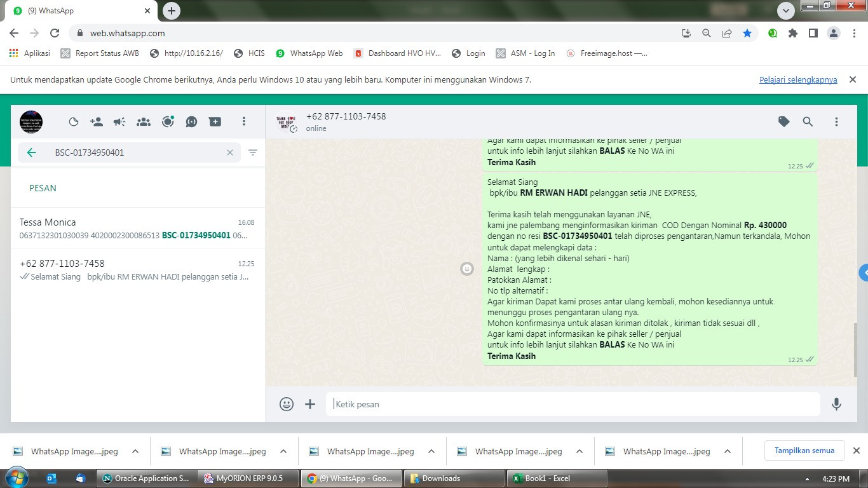Open Aplikasi bookmark
The height and width of the screenshot is (488, 868).
point(30,53)
